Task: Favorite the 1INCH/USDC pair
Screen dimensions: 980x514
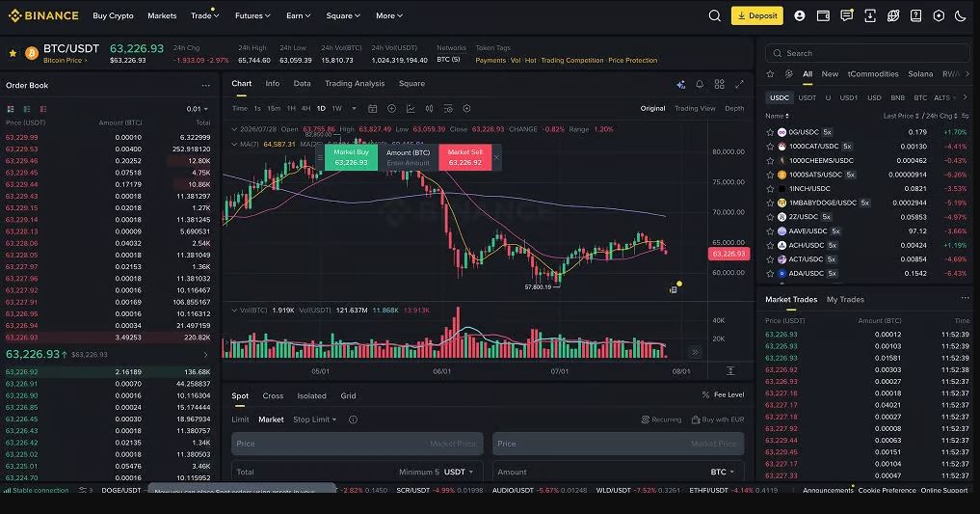Action: (x=770, y=188)
